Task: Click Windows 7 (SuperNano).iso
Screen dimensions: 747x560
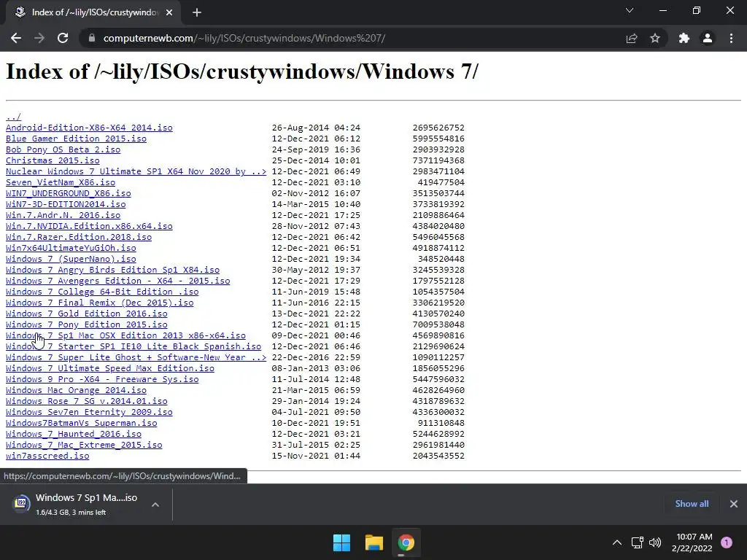Action: [x=71, y=259]
